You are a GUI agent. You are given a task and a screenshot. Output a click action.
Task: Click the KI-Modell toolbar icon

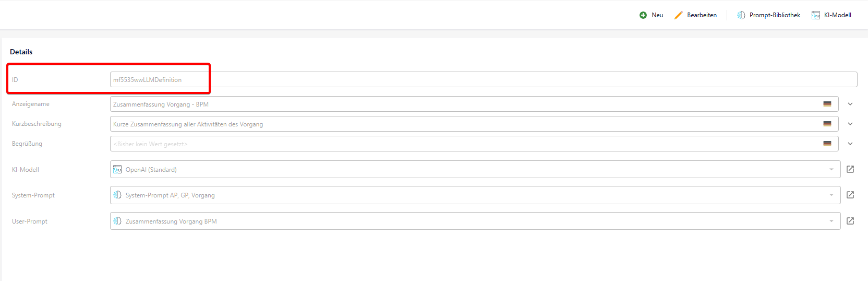point(816,15)
